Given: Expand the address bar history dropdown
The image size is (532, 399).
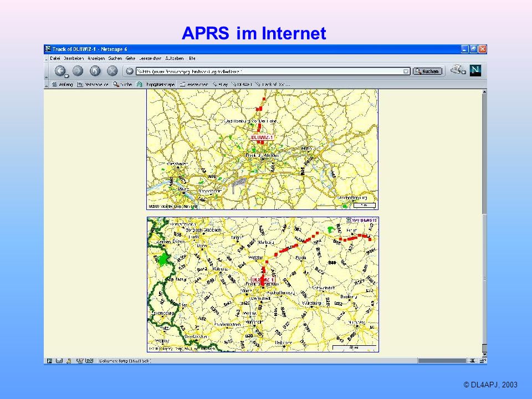Looking at the screenshot, I should click(x=406, y=71).
